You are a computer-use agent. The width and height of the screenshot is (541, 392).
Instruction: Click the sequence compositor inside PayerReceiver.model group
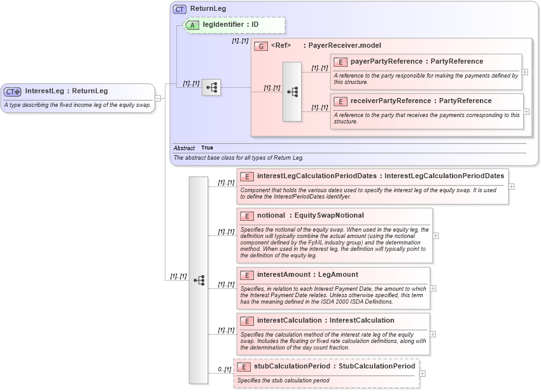click(292, 92)
